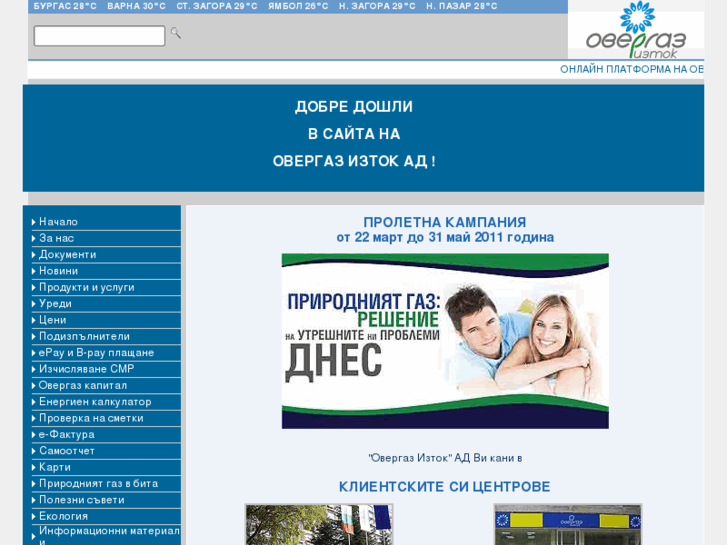Click arrow beside Овергаз капитал
The image size is (727, 545).
click(33, 385)
